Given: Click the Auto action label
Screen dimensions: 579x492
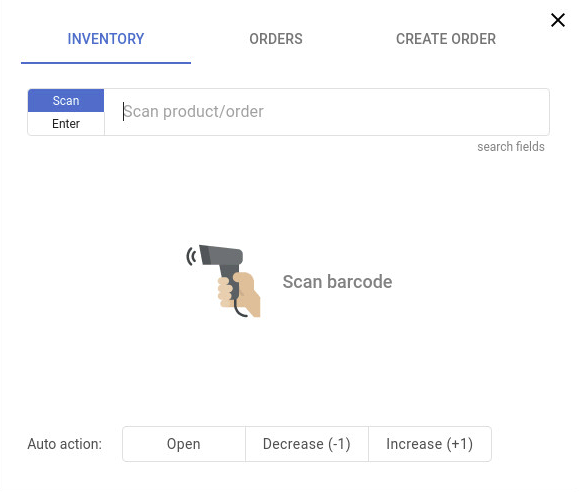Looking at the screenshot, I should [65, 444].
